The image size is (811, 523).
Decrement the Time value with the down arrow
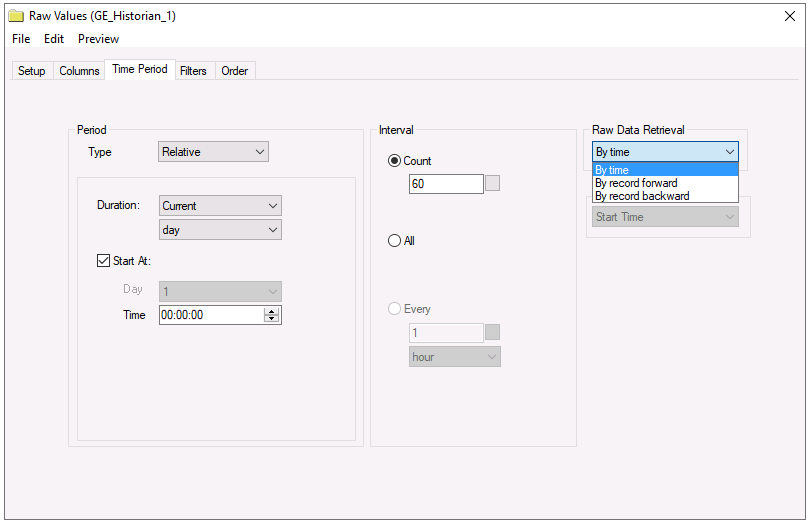click(x=272, y=318)
